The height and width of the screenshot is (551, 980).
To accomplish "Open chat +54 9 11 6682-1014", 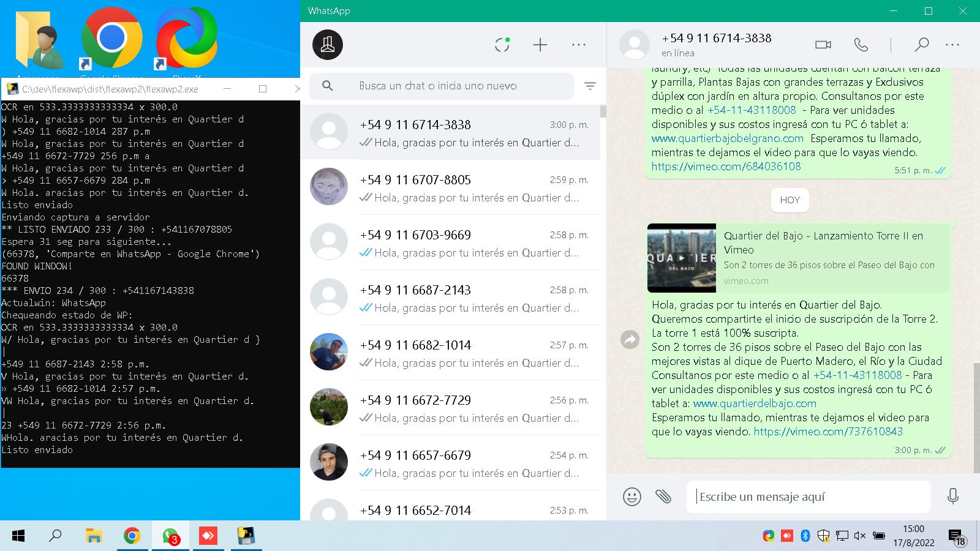I will coord(450,353).
